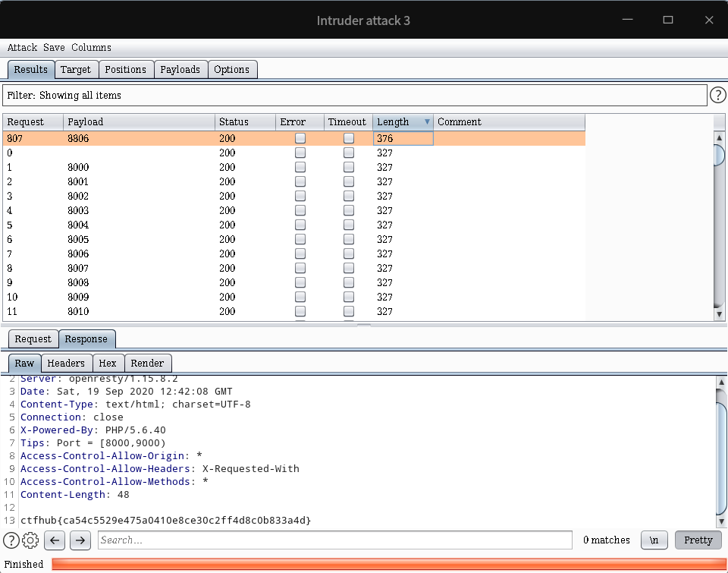The image size is (728, 573).
Task: Focus the response Search field
Action: coord(334,540)
